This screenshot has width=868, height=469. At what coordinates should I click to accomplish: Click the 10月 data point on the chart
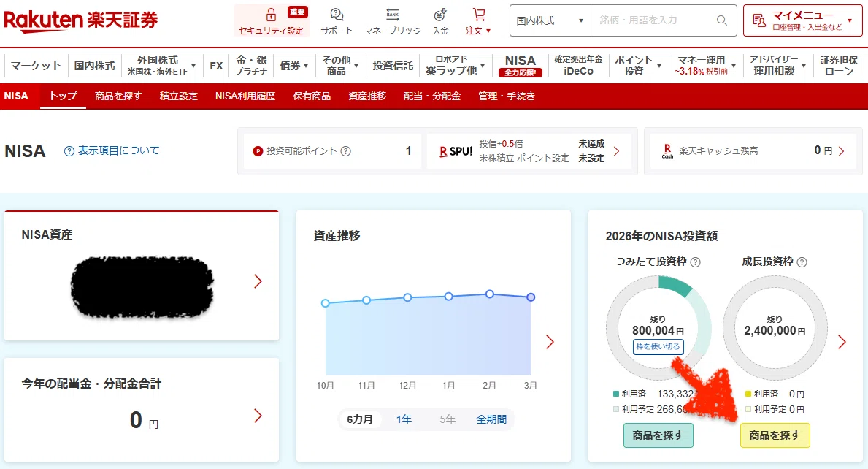point(326,303)
